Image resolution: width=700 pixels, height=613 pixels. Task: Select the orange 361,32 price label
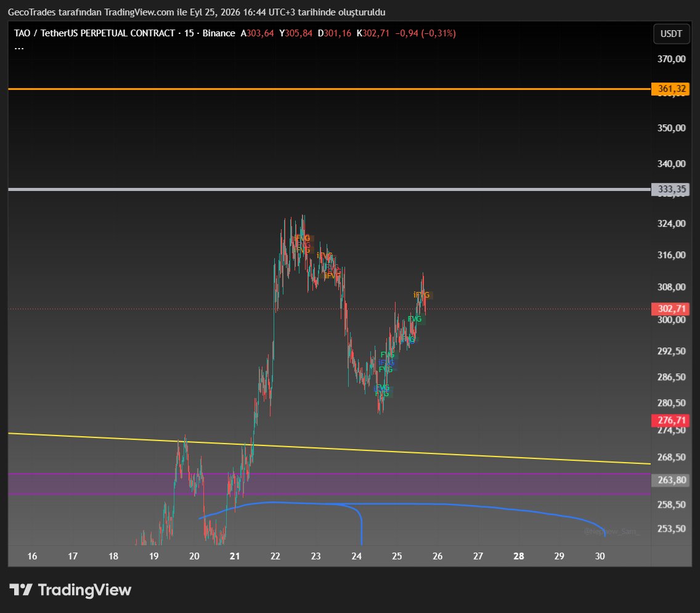click(x=670, y=89)
